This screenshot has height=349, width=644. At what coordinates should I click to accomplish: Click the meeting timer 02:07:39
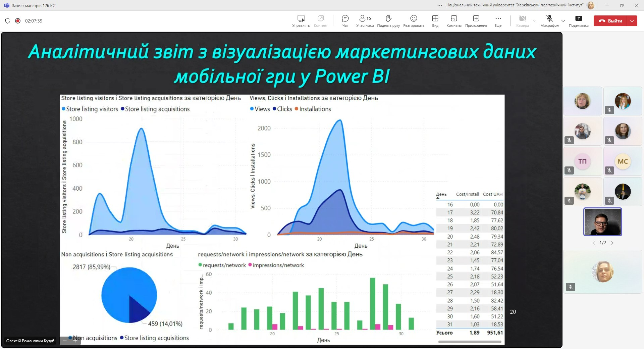click(34, 21)
